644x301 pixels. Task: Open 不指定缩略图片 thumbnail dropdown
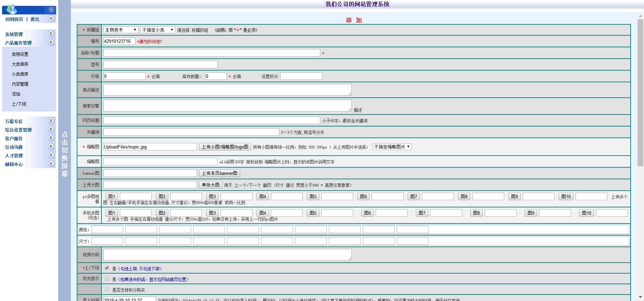click(x=392, y=147)
